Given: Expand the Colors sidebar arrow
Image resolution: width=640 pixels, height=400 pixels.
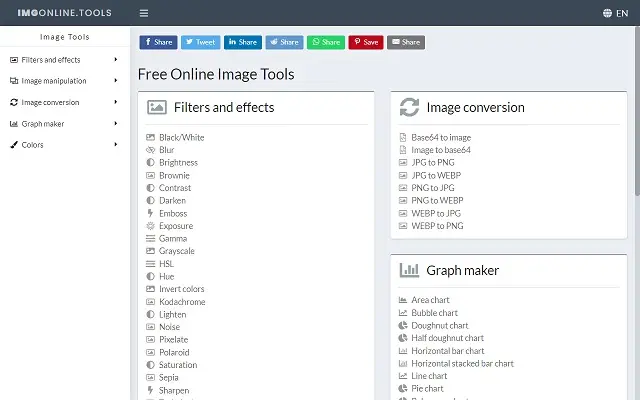Looking at the screenshot, I should [x=116, y=144].
